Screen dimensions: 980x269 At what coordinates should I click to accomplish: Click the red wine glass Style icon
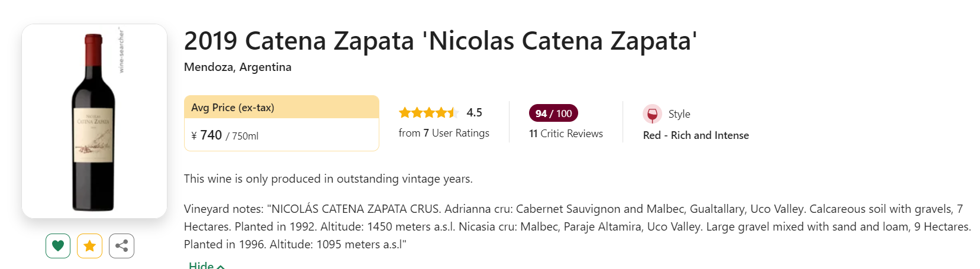click(652, 114)
